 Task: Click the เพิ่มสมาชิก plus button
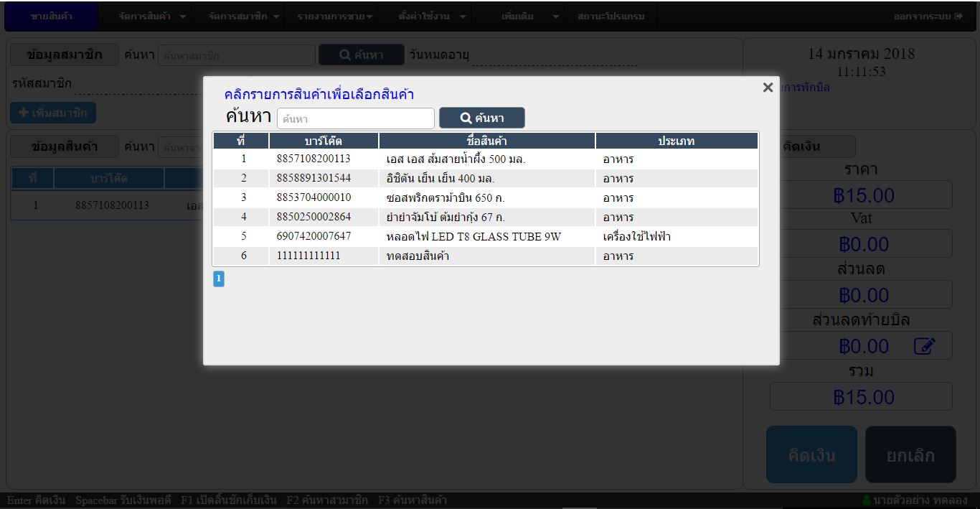click(53, 113)
